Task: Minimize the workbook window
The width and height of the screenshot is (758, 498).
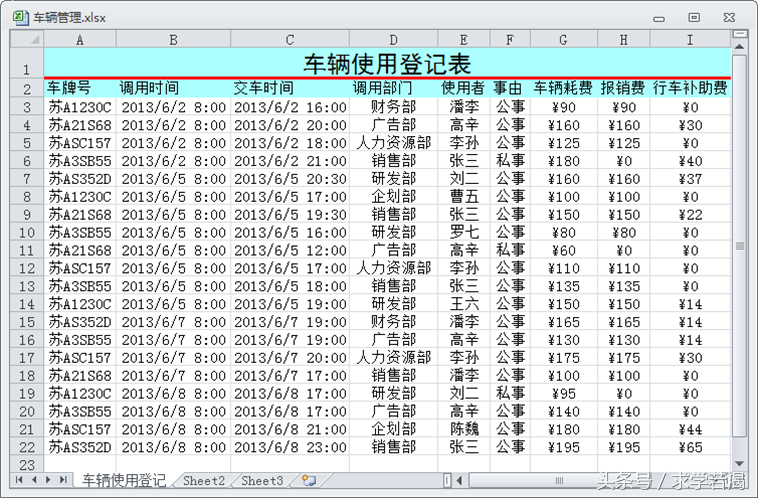Action: coord(658,18)
